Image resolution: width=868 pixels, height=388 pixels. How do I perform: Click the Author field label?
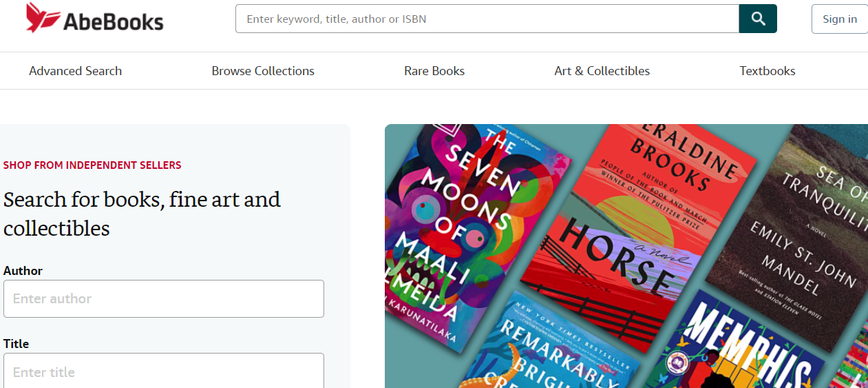click(23, 271)
